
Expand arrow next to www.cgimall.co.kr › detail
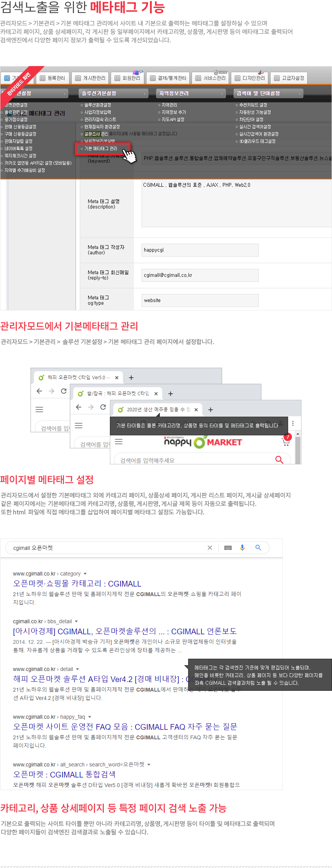tap(77, 669)
